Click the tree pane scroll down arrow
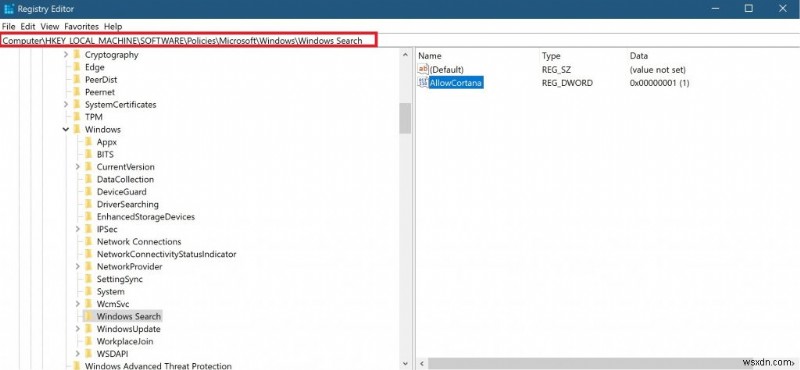The width and height of the screenshot is (800, 370). click(405, 364)
